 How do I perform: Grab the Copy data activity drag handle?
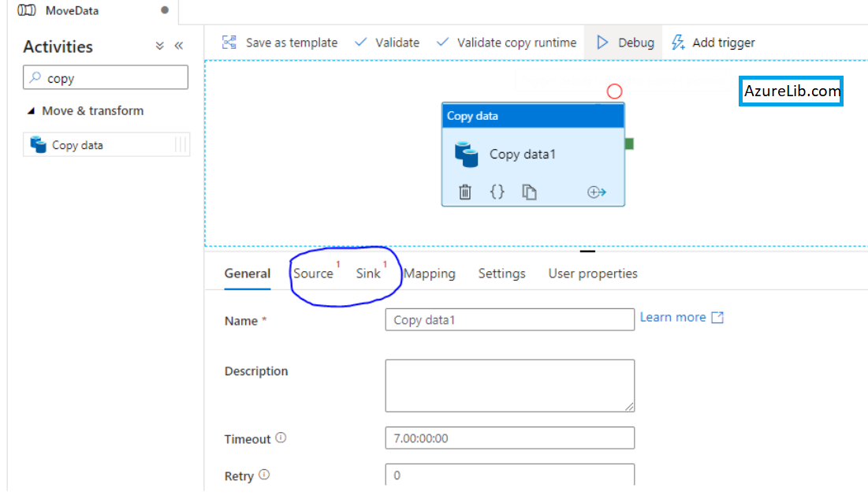[x=181, y=145]
